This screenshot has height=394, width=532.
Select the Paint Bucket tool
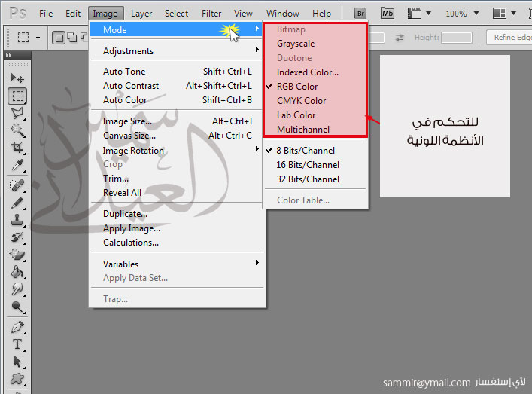[17, 272]
